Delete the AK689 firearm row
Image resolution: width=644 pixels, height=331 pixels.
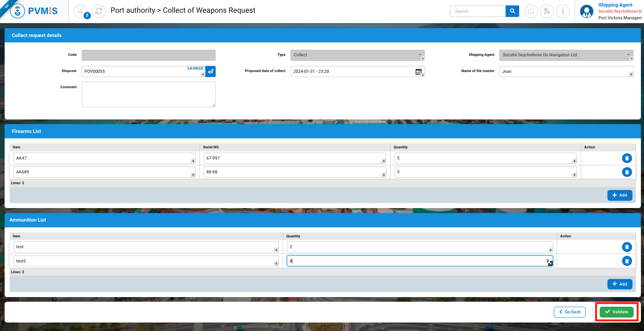[x=627, y=172]
